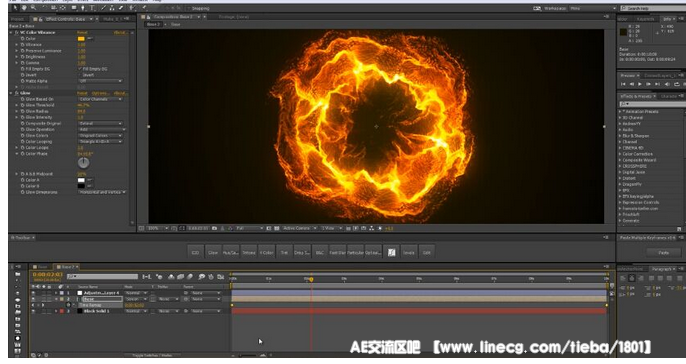This screenshot has width=686, height=364.
Task: Select the Type text tool
Action: pos(92,7)
